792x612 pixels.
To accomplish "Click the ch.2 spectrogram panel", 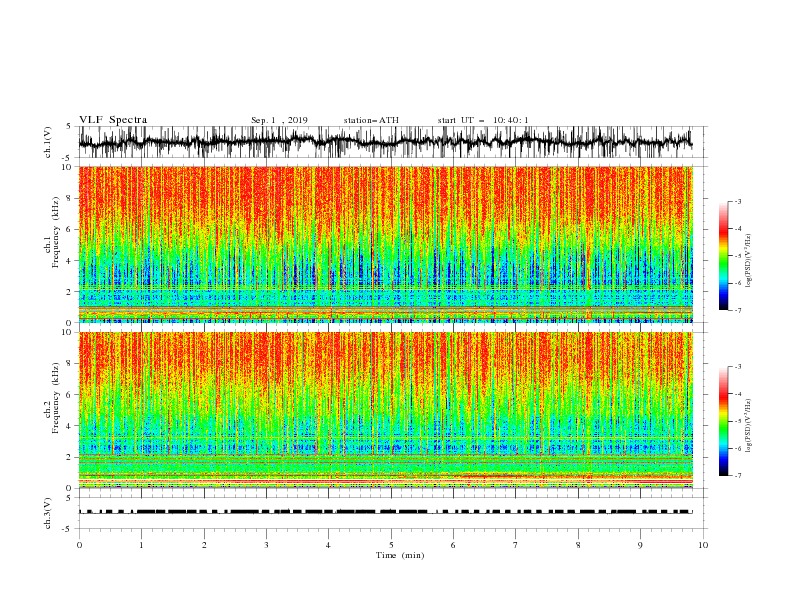I will coord(386,410).
